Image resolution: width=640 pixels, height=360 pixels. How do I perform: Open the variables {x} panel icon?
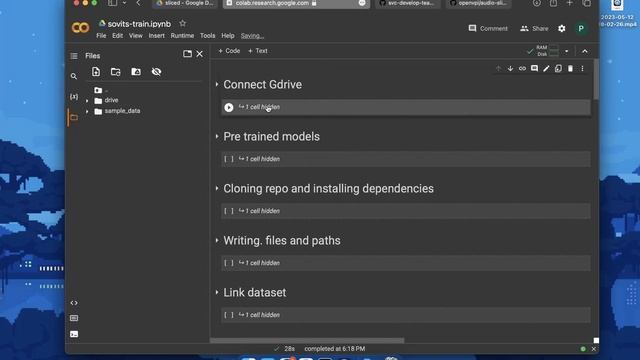(x=74, y=97)
